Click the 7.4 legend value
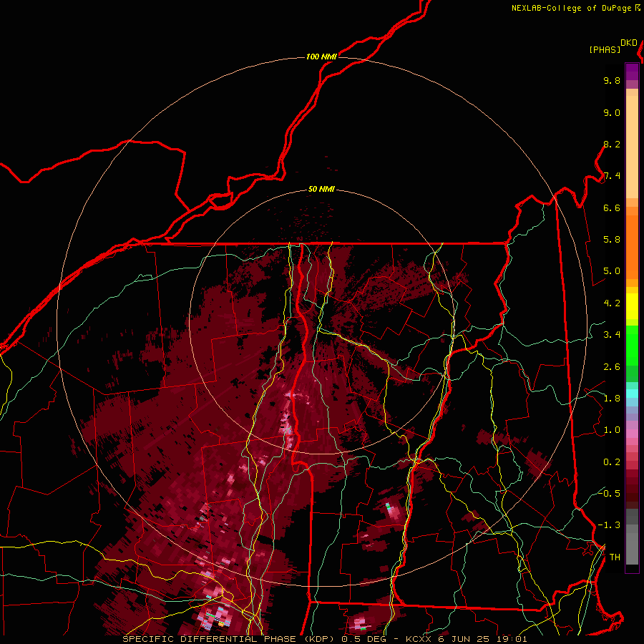This screenshot has height=644, width=644. pyautogui.click(x=612, y=176)
